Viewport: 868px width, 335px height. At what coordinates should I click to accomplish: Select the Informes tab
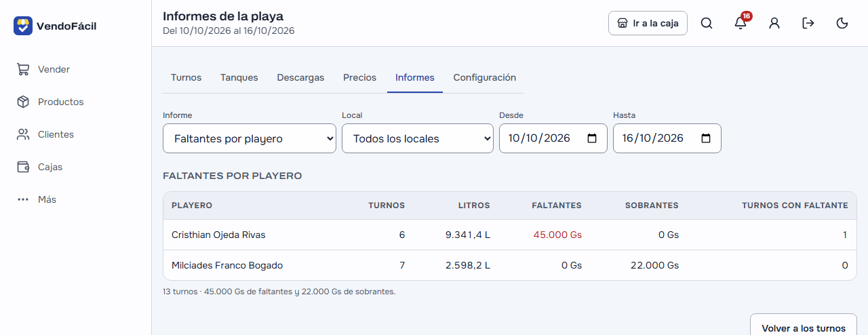click(415, 77)
